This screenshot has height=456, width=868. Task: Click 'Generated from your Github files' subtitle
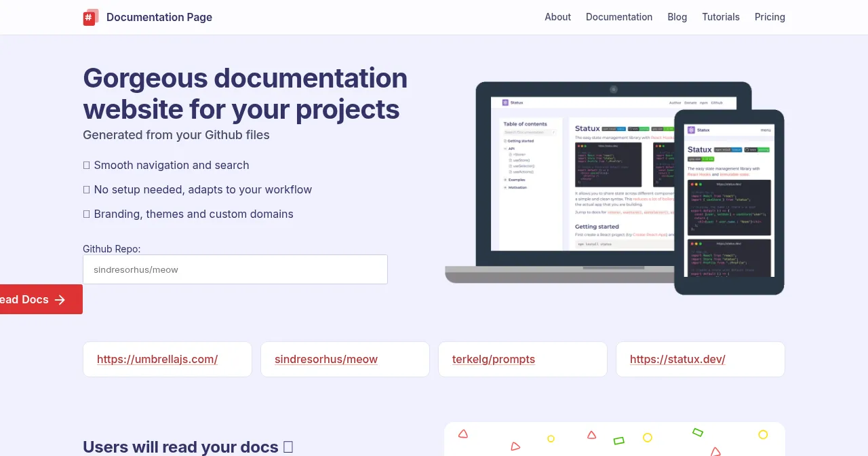point(176,135)
